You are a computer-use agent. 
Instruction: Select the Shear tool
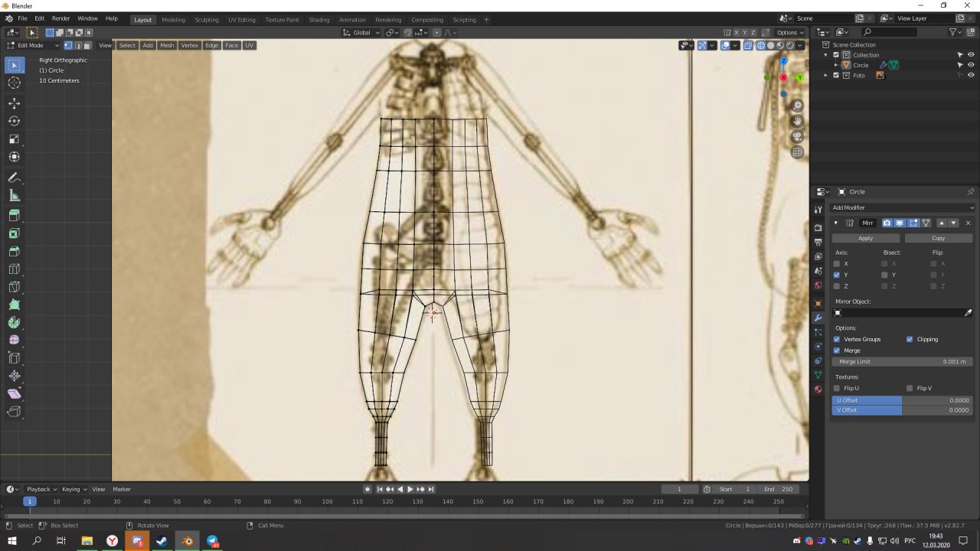(14, 393)
